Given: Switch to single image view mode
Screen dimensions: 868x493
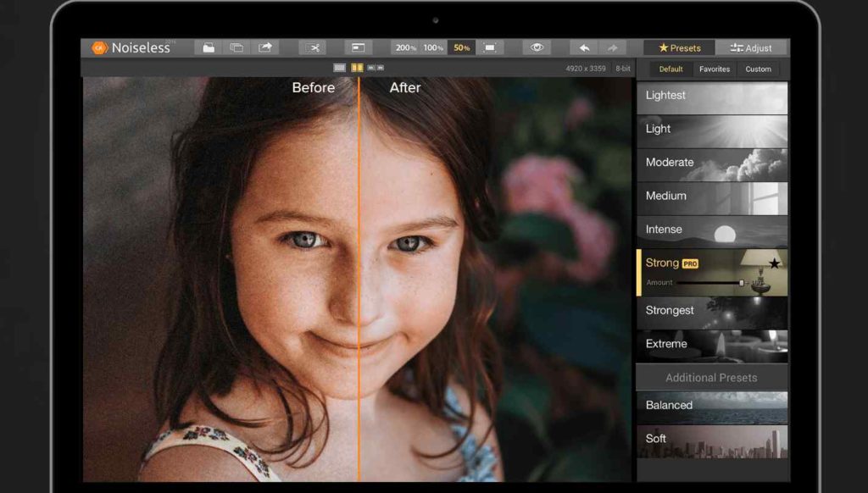Looking at the screenshot, I should pos(340,68).
